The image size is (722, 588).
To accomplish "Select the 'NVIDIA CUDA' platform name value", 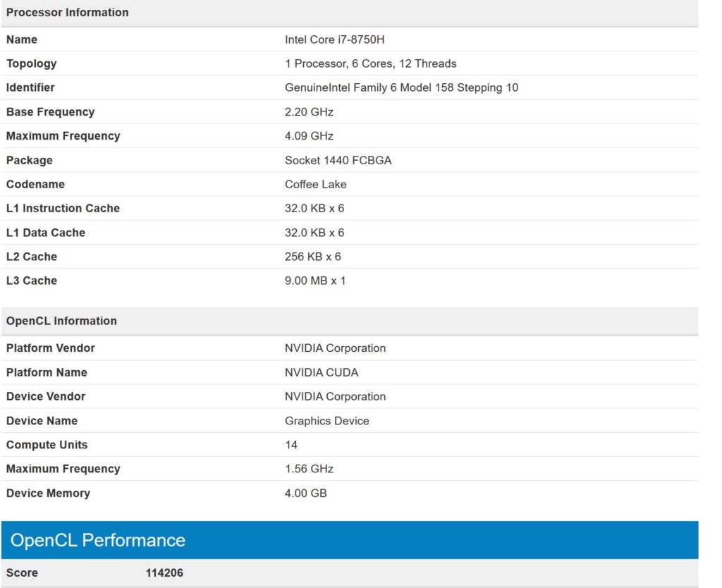I will [x=322, y=372].
